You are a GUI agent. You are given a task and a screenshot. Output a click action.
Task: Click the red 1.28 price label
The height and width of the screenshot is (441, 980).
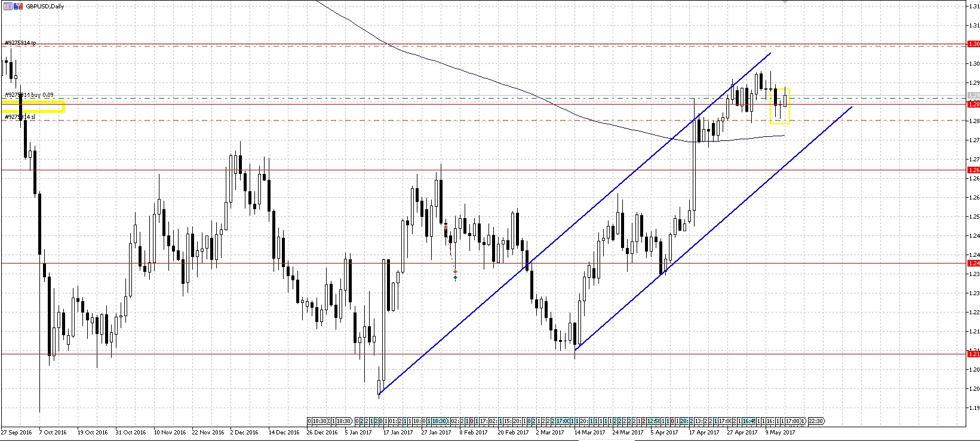coord(973,105)
